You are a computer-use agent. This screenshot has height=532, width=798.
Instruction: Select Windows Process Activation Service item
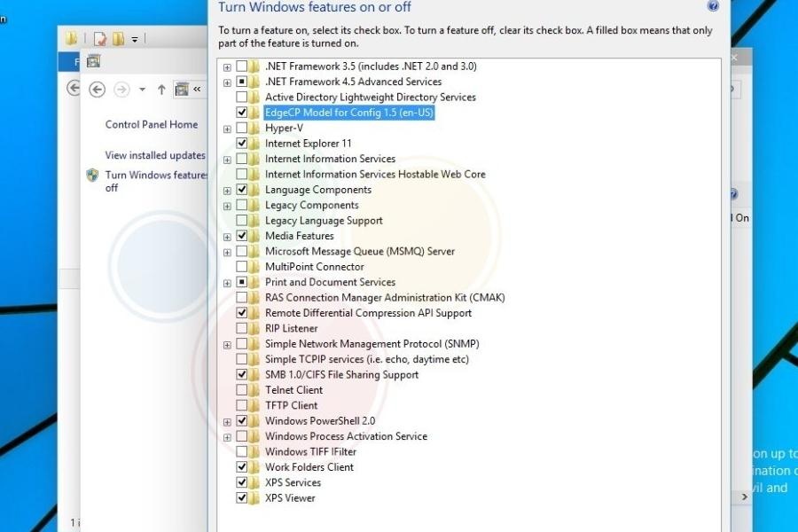346,436
